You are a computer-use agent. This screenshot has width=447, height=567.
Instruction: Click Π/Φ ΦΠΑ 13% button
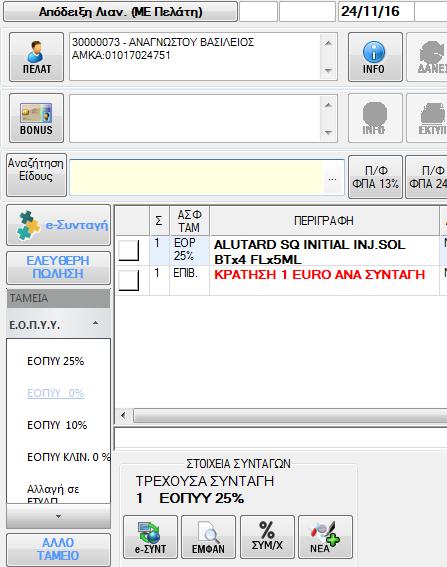[x=375, y=177]
